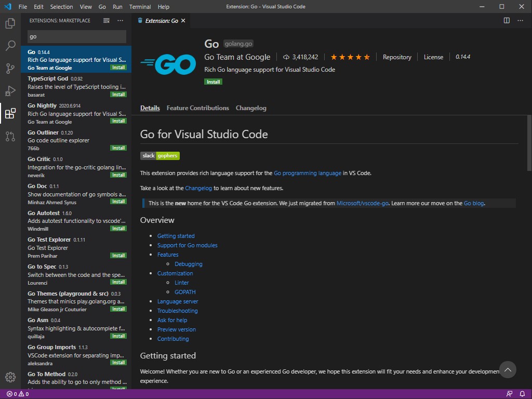Open the Repository link for the Go extension
532x399 pixels.
397,57
